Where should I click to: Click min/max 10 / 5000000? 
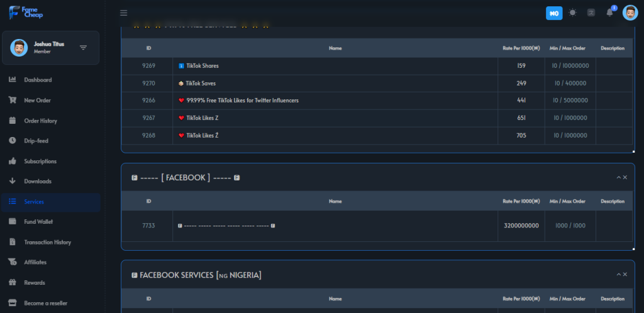coord(571,101)
